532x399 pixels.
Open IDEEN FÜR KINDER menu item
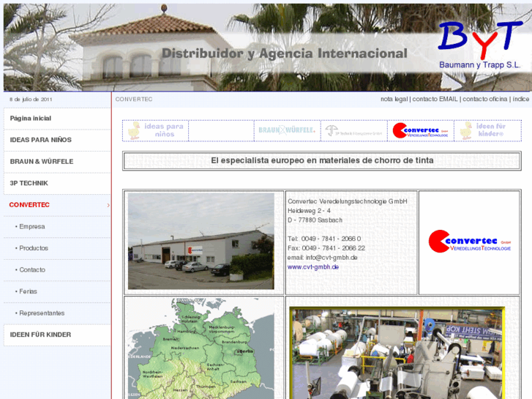pos(40,335)
